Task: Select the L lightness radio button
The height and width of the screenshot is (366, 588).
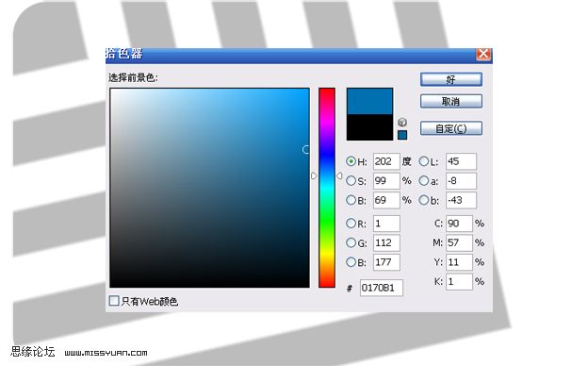Action: pyautogui.click(x=424, y=161)
